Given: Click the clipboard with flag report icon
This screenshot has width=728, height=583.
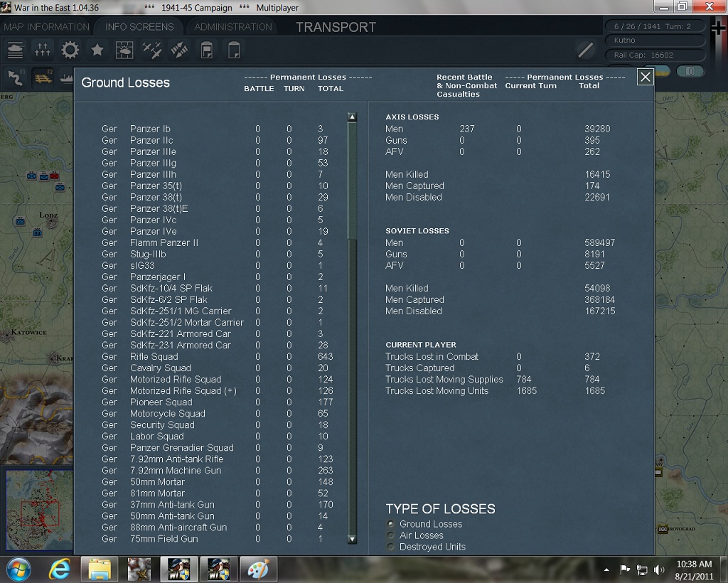Looking at the screenshot, I should [x=207, y=50].
